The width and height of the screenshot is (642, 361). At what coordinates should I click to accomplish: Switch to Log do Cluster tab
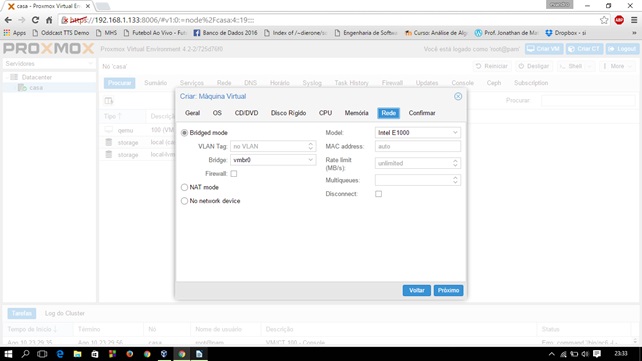[x=65, y=313]
